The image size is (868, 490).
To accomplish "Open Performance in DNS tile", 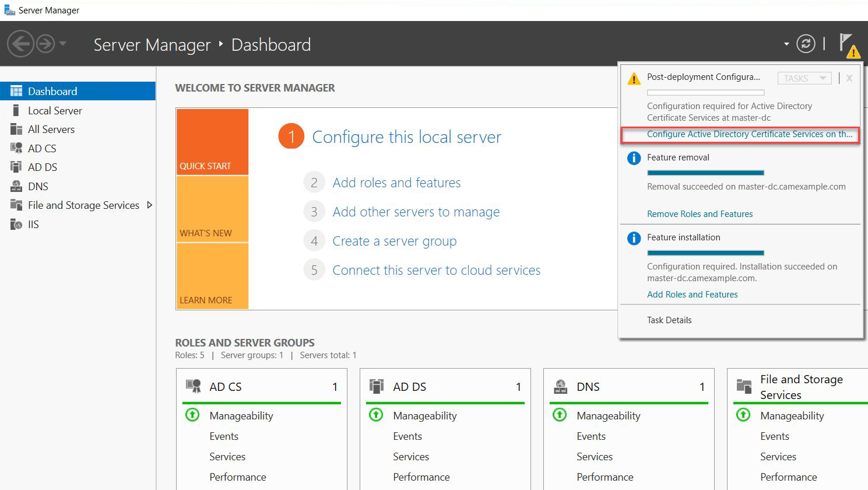I will (x=605, y=477).
